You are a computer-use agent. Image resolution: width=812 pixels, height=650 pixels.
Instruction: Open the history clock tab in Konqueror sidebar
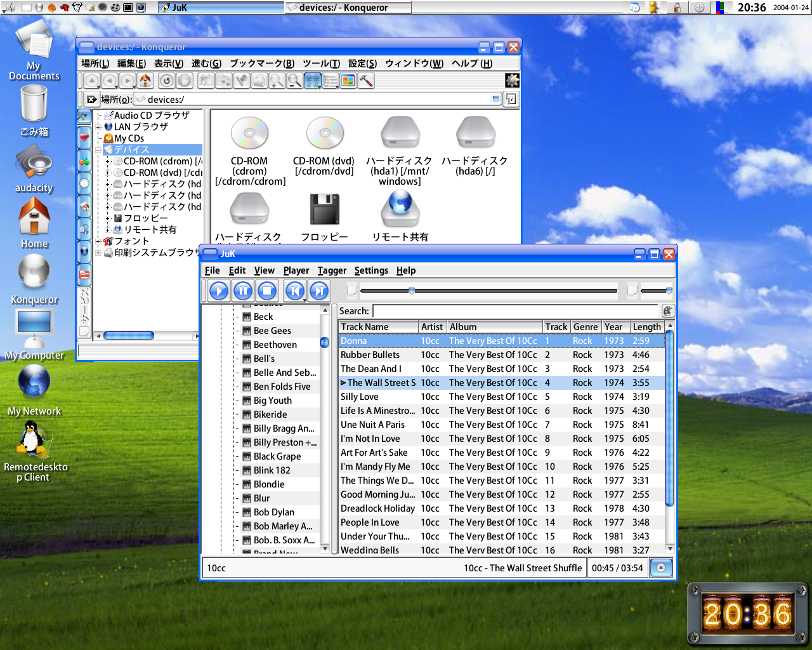pyautogui.click(x=84, y=183)
